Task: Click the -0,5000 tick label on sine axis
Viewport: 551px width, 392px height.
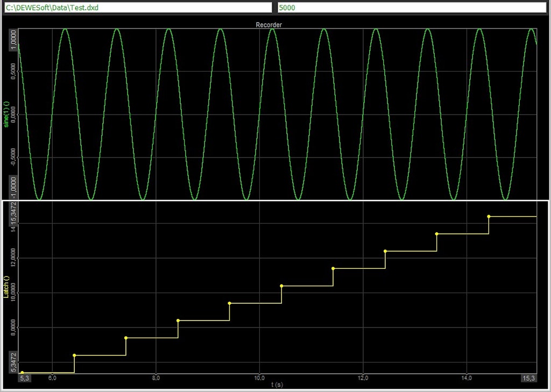Action: (x=13, y=158)
